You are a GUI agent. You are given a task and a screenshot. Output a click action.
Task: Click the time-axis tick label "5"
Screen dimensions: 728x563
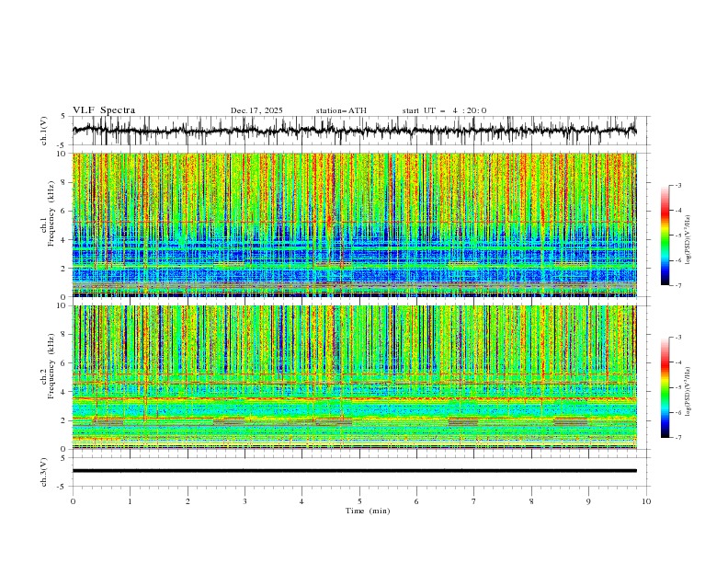[x=359, y=501]
